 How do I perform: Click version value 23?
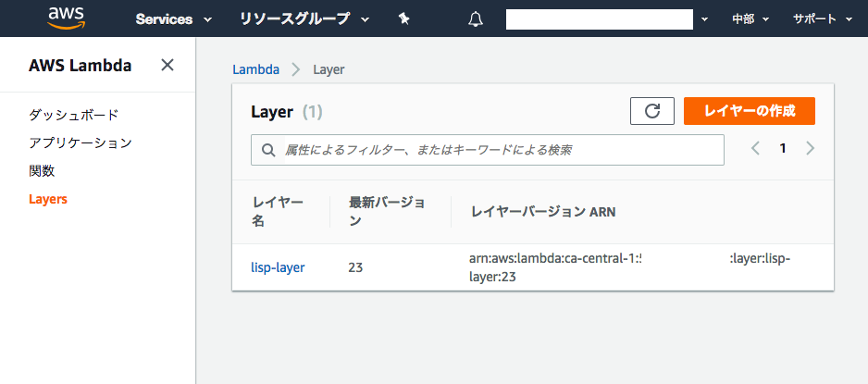pyautogui.click(x=355, y=267)
